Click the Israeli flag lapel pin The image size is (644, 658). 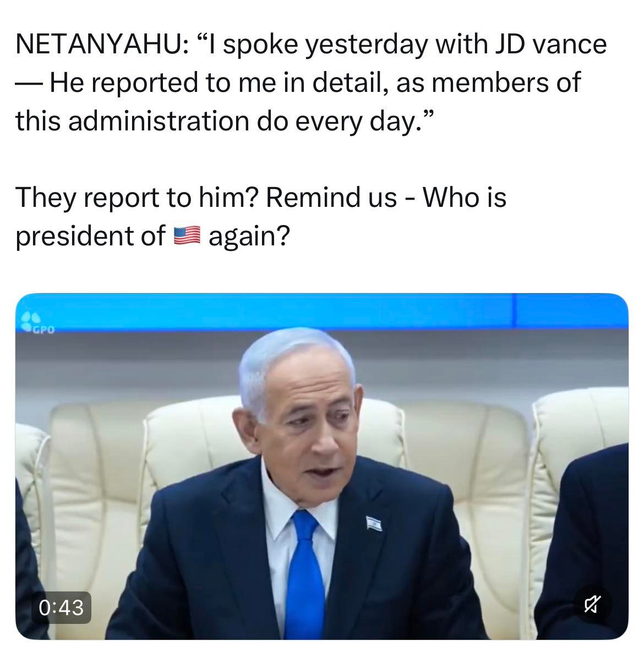[x=374, y=524]
